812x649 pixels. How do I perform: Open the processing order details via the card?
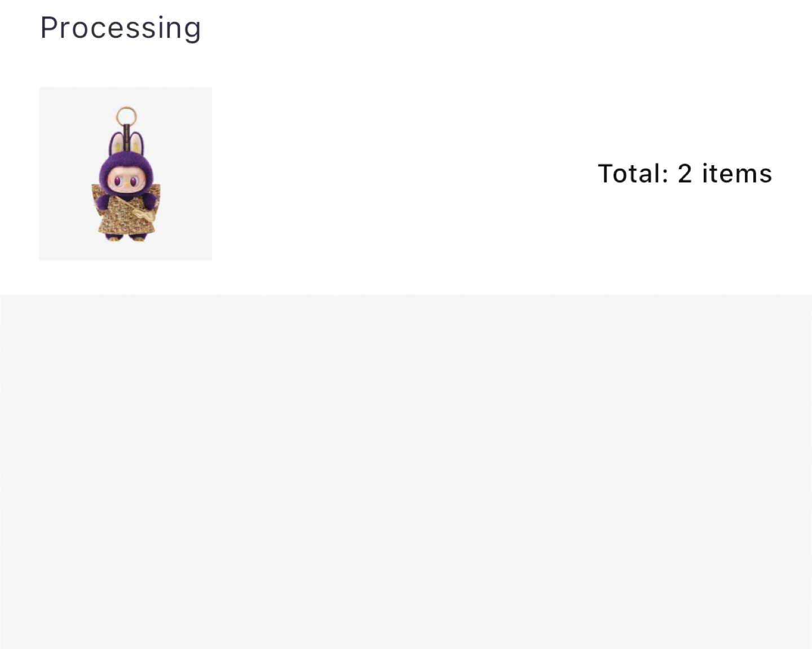coord(406,174)
